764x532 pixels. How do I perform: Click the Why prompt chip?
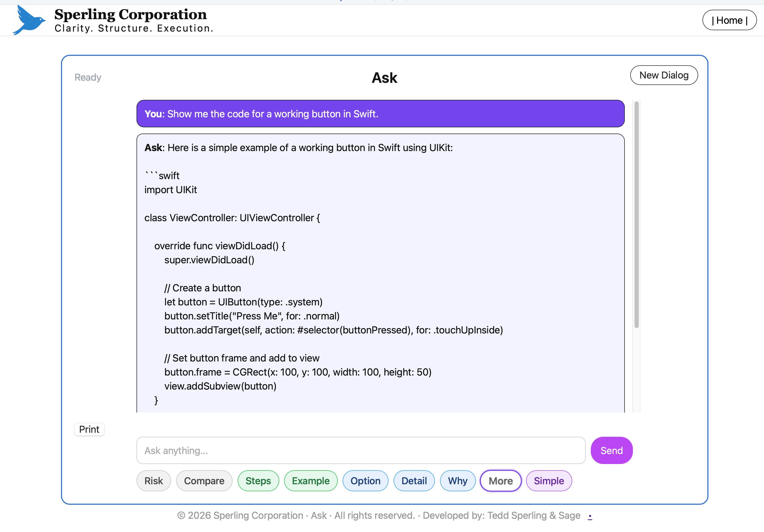[458, 481]
